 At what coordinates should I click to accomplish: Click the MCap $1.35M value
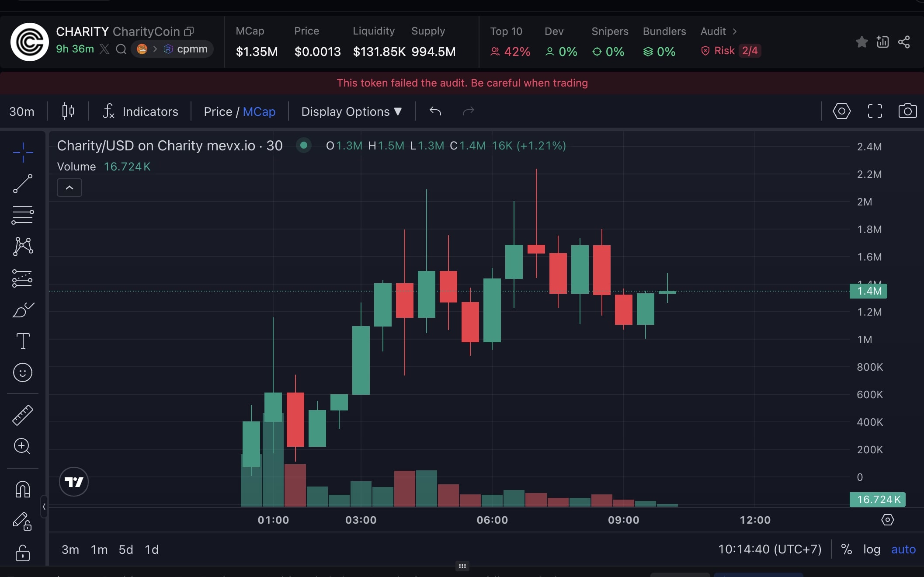257,52
